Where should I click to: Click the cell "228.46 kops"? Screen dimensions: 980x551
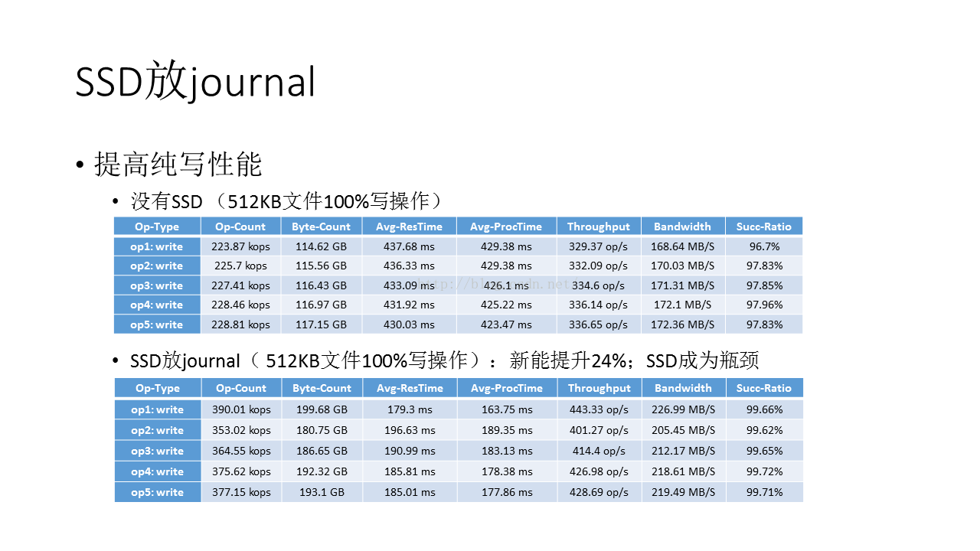[x=240, y=305]
